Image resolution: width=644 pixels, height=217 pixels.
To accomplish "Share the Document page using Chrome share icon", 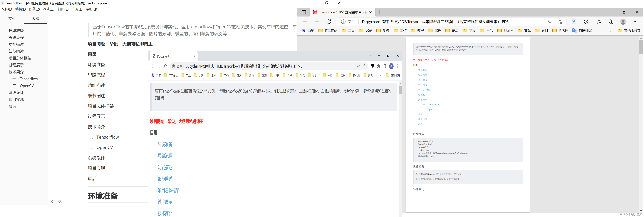I will [x=358, y=66].
